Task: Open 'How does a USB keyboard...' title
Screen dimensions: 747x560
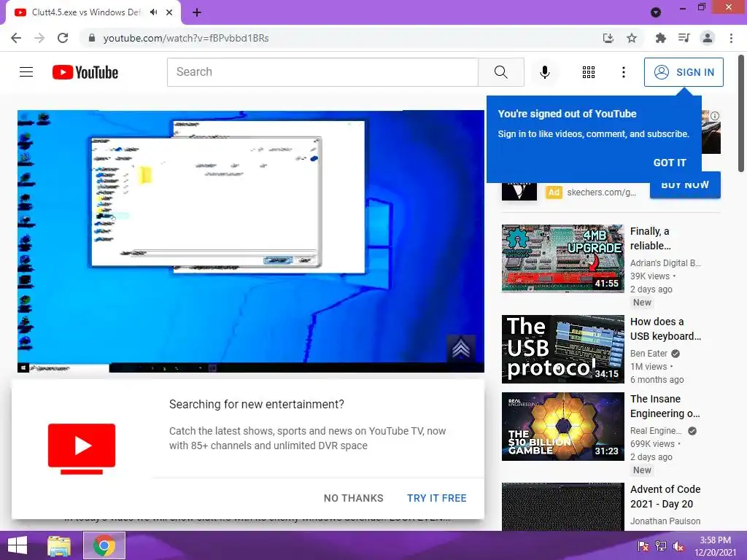Action: pos(665,329)
